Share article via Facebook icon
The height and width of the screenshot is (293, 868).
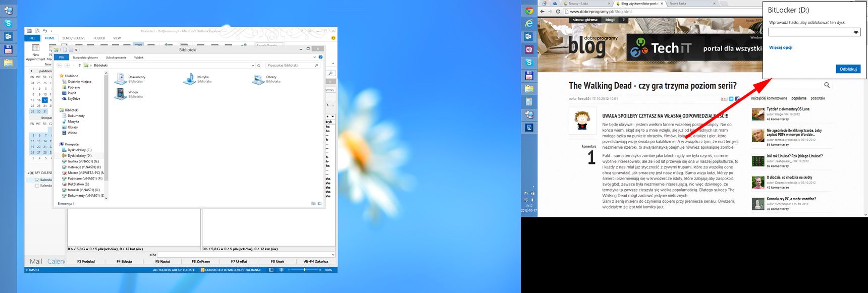[737, 99]
